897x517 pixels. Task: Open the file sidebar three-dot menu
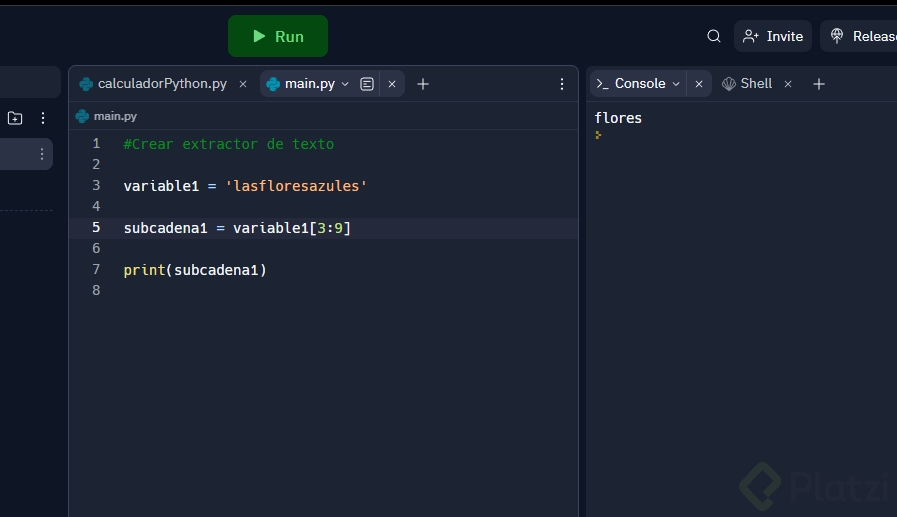43,118
